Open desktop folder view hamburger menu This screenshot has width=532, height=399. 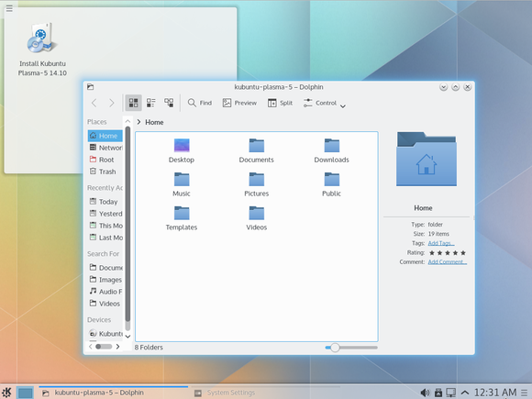coord(9,8)
